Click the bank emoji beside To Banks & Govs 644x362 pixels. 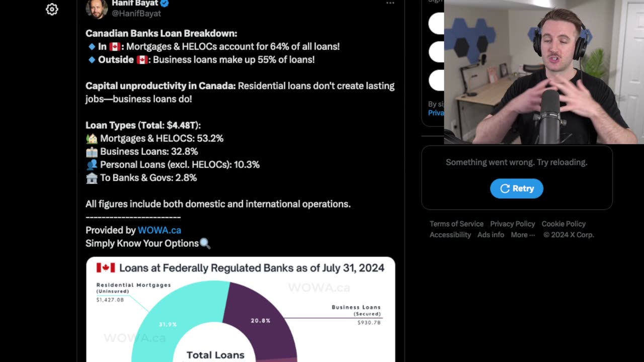[x=92, y=177]
